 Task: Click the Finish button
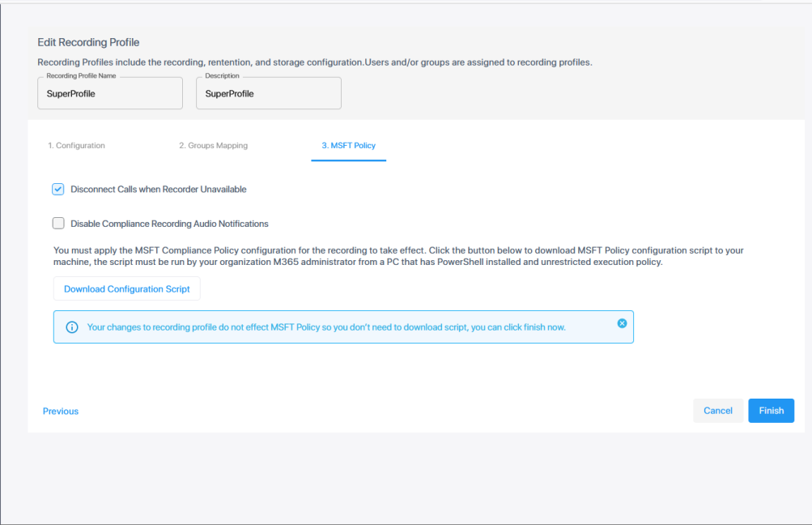[771, 411]
